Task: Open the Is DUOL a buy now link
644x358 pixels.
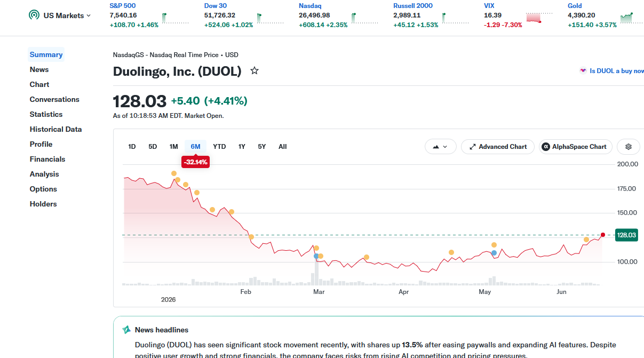Action: 616,70
